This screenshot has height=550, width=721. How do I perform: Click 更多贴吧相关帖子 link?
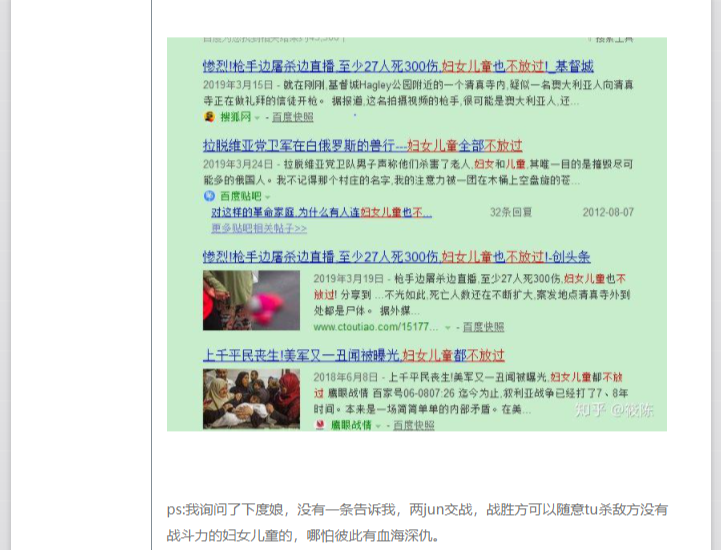pos(259,228)
